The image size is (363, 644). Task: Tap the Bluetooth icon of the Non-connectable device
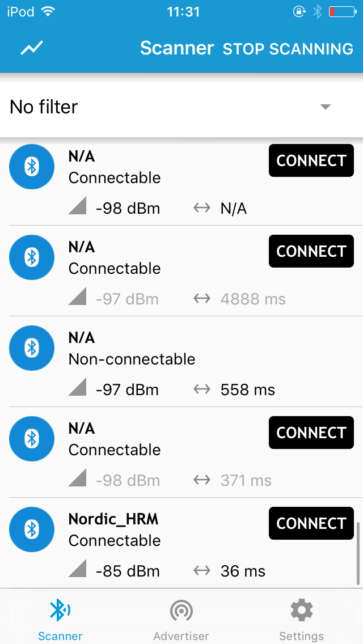pyautogui.click(x=31, y=348)
